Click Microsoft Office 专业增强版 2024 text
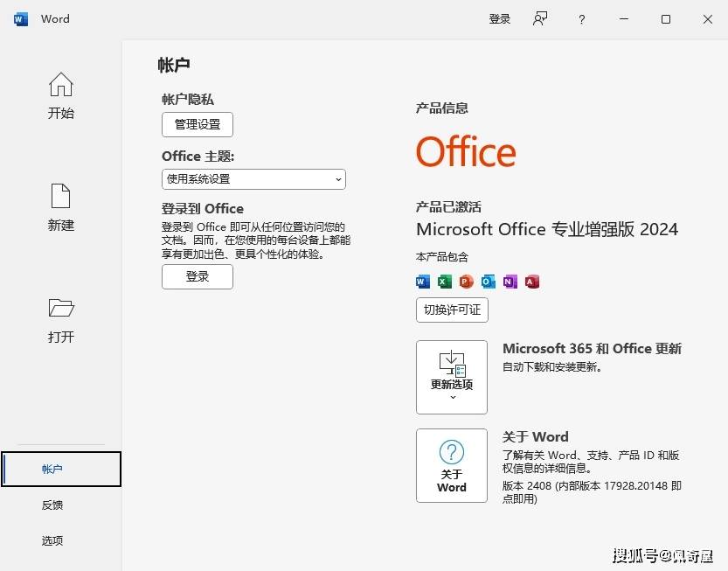The image size is (728, 571). (x=547, y=229)
